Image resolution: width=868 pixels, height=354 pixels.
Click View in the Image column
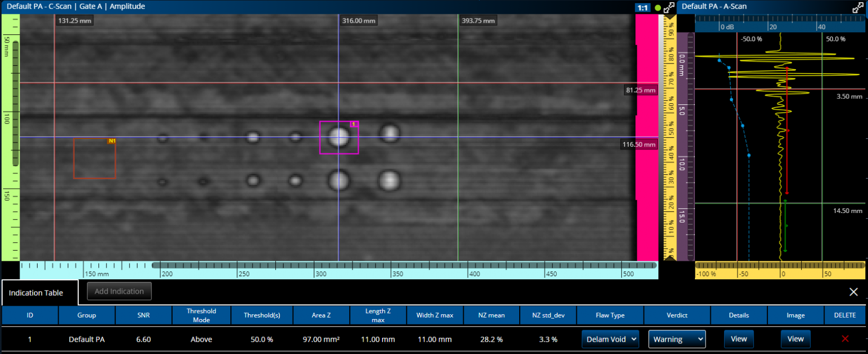795,339
